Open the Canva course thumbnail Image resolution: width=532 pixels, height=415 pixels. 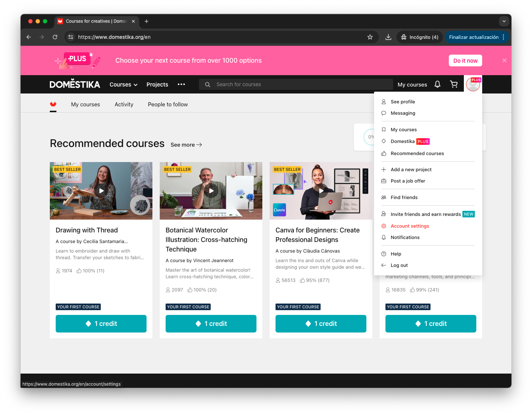[321, 191]
